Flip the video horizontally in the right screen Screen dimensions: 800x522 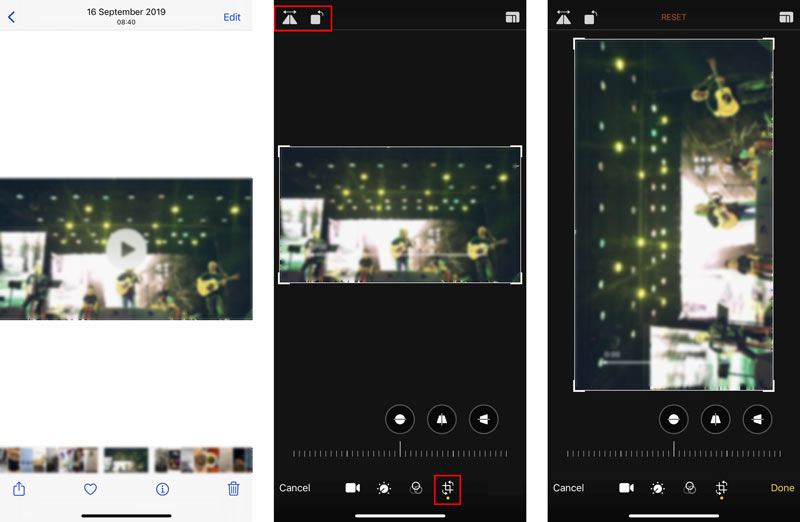(563, 18)
